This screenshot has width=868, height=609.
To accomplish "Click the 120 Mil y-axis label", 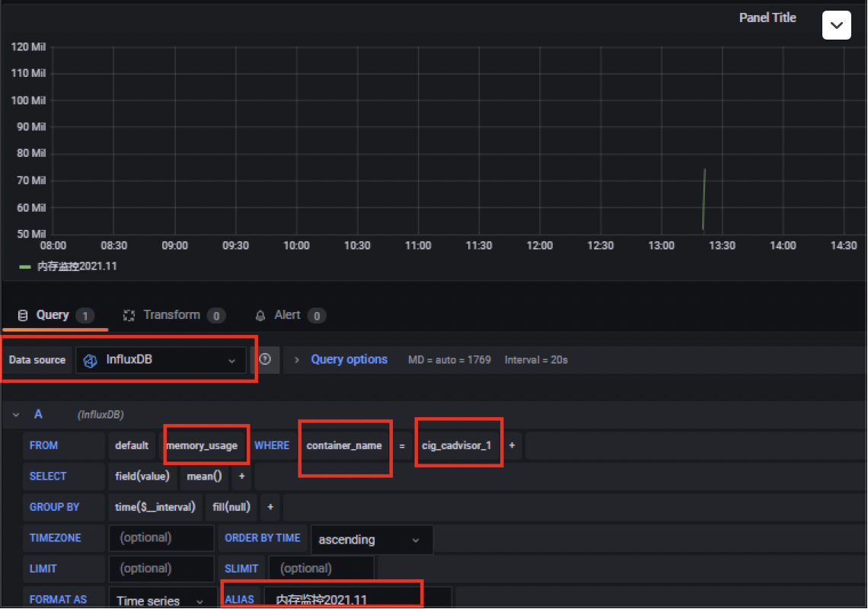I will click(x=28, y=47).
